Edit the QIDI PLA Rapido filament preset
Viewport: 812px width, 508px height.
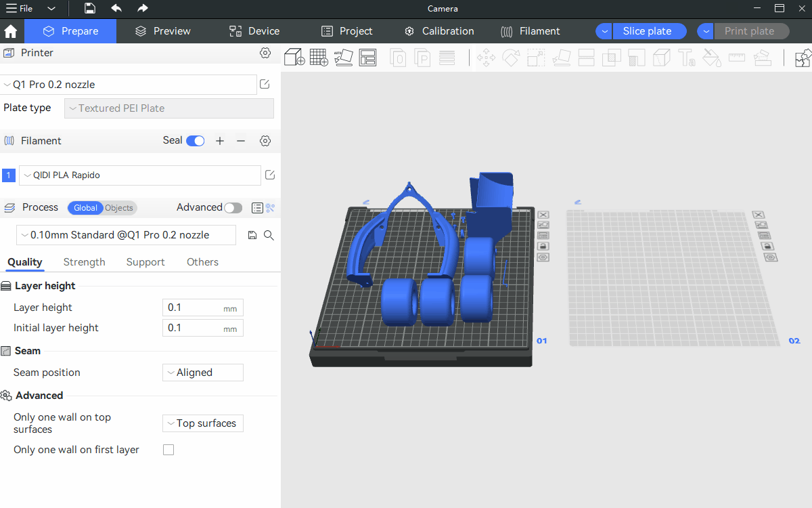click(x=270, y=175)
